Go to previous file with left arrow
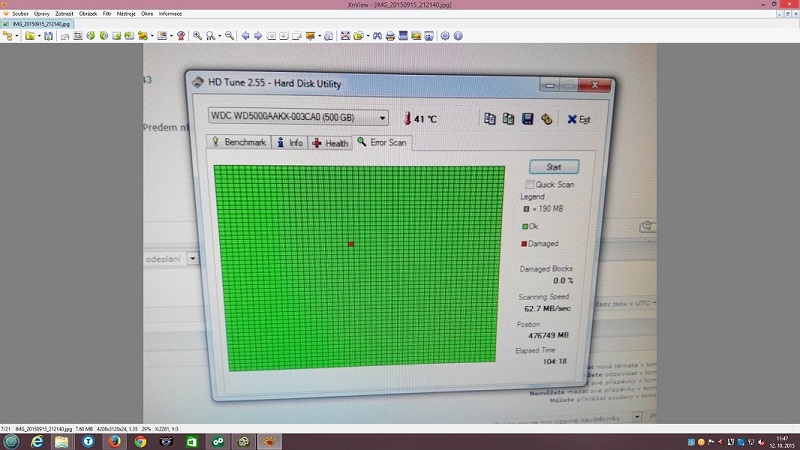 (245, 36)
